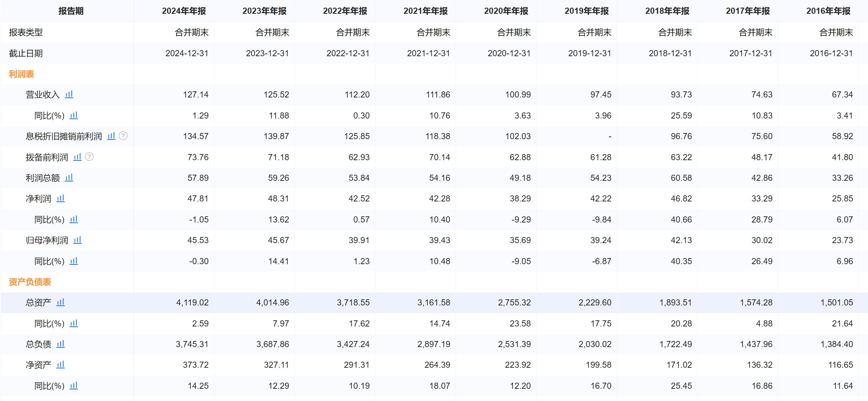Viewport: 868px width, 401px height.
Task: Select the 2024年年报 column header
Action: click(184, 11)
